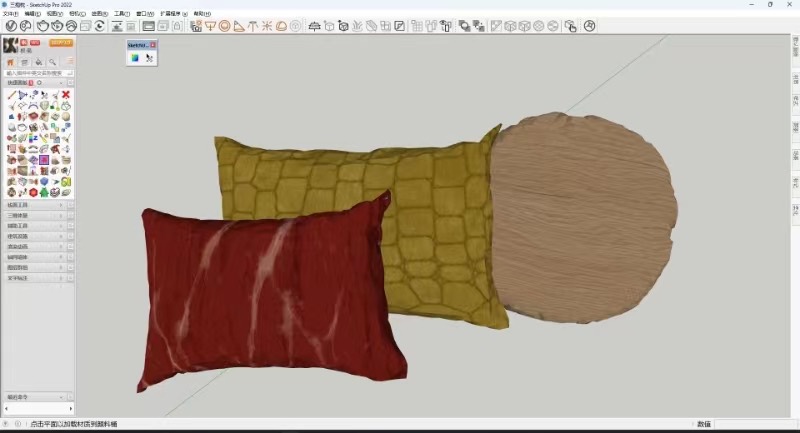This screenshot has height=433, width=800.
Task: Click the home icon in plugin panel
Action: tap(10, 62)
